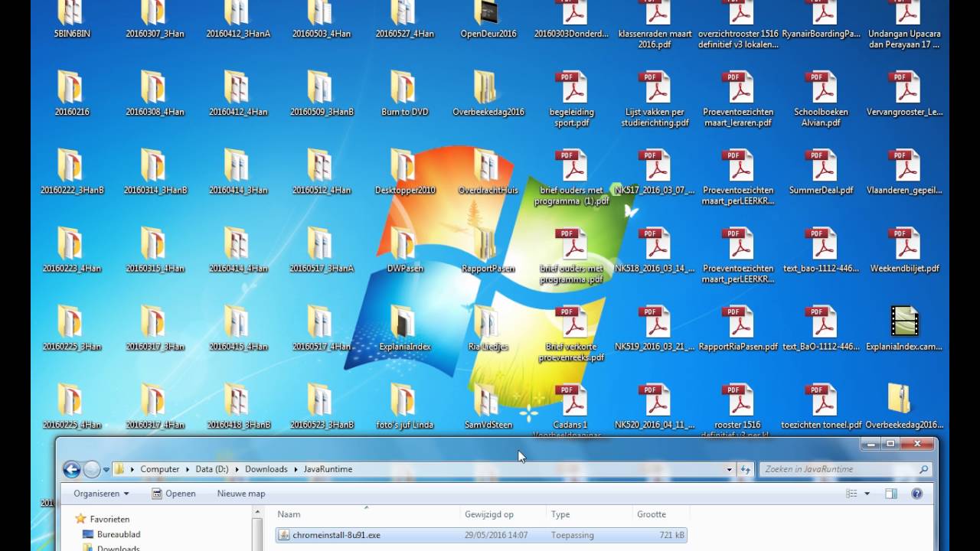
Task: Open recent locations dropdown beside Forward button
Action: point(106,470)
